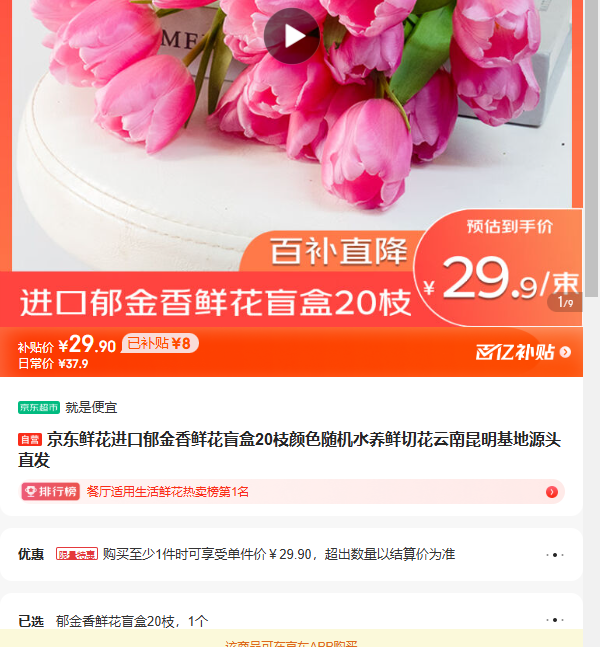The image size is (600, 647).
Task: Play the tulip product video
Action: coord(292,36)
